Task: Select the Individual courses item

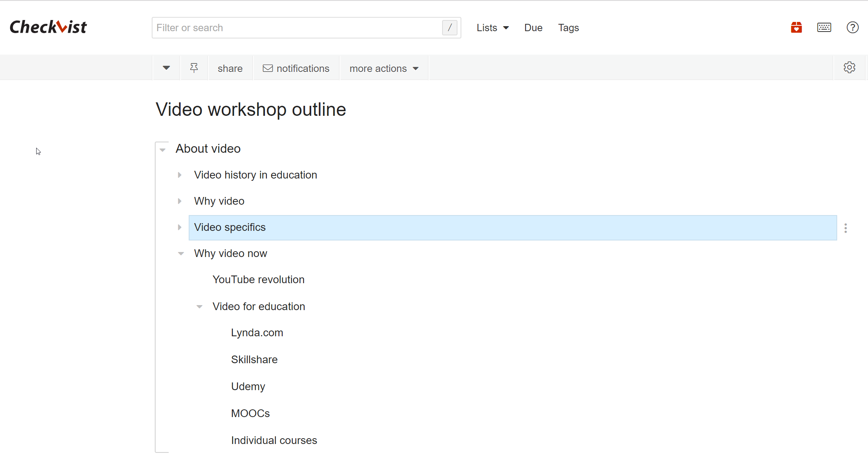Action: pos(274,441)
